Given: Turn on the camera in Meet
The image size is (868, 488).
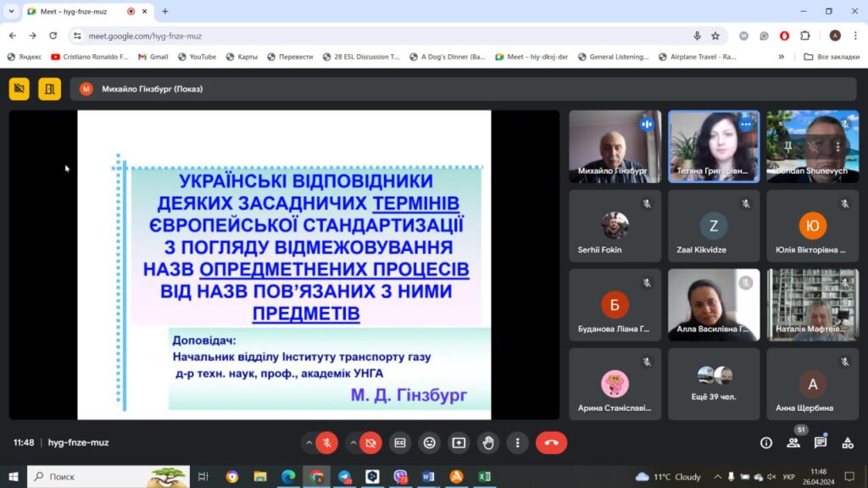Looking at the screenshot, I should 370,442.
